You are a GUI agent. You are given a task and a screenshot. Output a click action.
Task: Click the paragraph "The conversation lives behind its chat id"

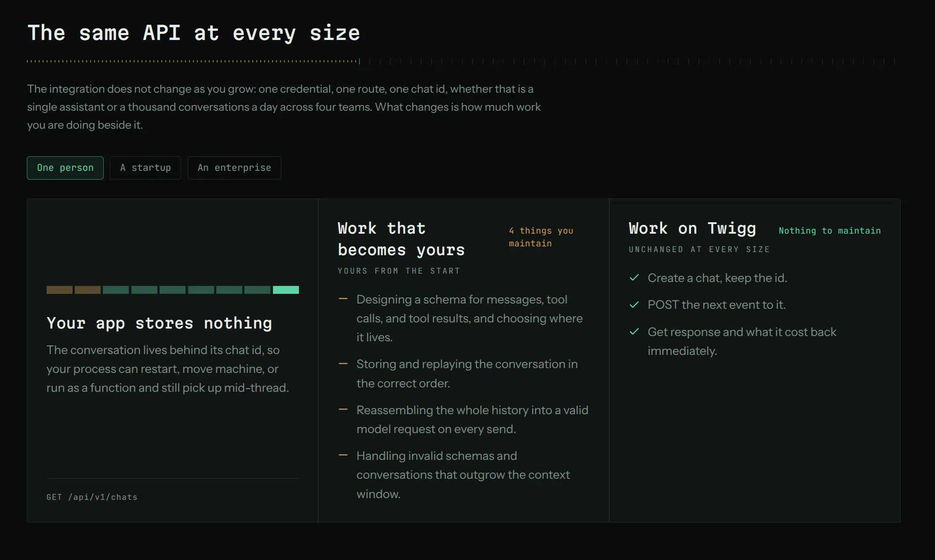(x=167, y=369)
